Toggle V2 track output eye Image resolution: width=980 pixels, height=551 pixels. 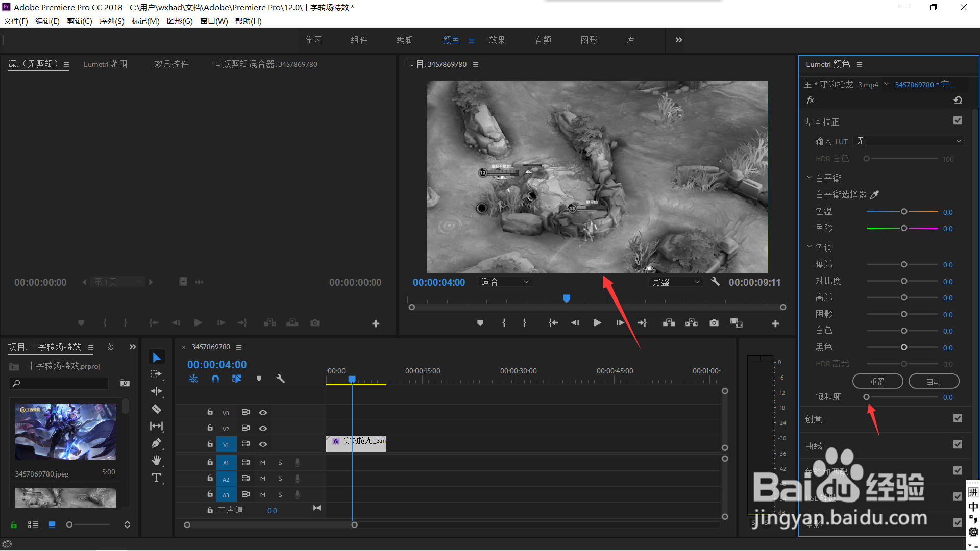point(263,428)
